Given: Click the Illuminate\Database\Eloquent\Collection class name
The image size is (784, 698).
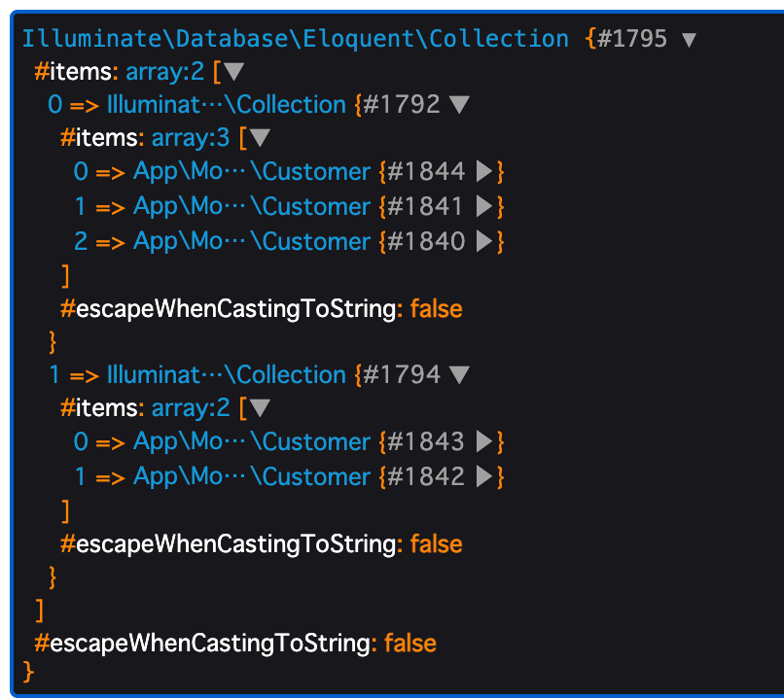Looking at the screenshot, I should [296, 39].
